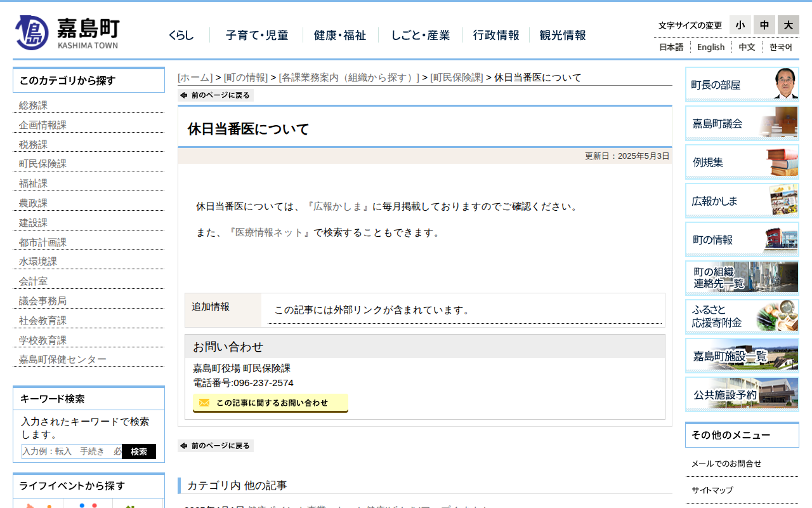Click the Kashima Town logo
The width and height of the screenshot is (812, 508).
[67, 32]
